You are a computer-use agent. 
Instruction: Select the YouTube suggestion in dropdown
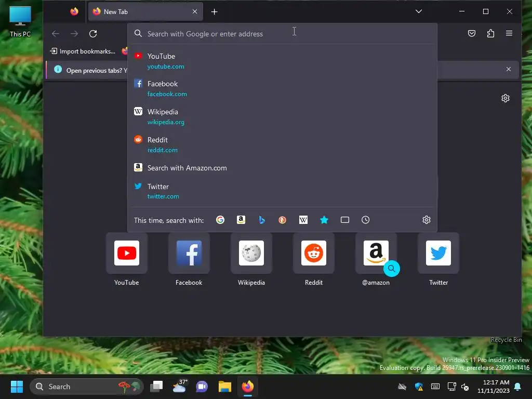coord(282,61)
